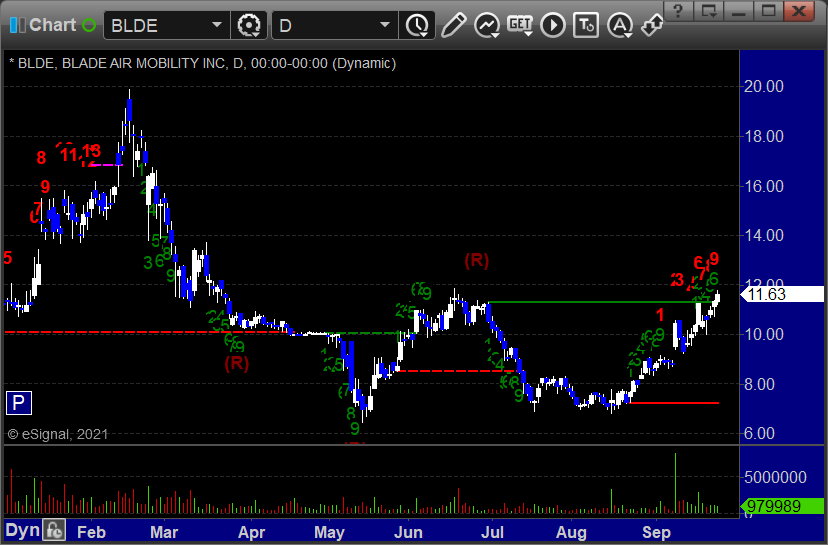Click the 20.00 price axis label
The image size is (828, 545).
point(764,86)
